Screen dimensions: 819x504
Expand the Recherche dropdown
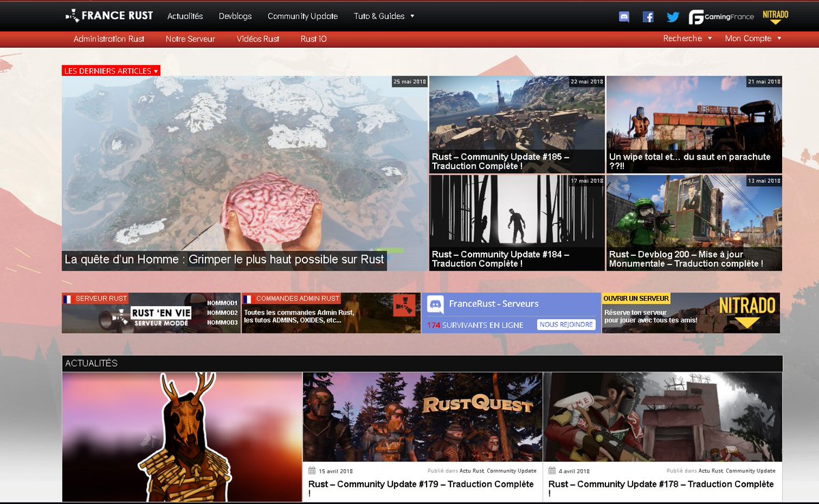687,38
